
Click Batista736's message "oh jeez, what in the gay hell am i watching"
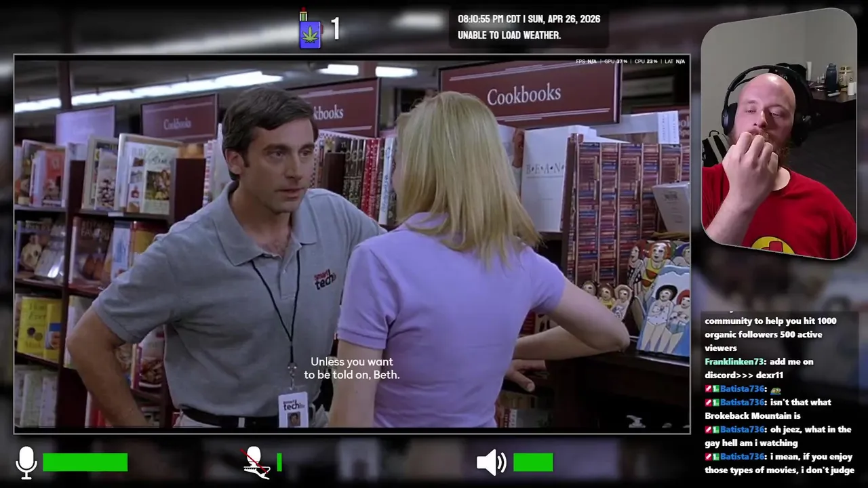click(778, 436)
